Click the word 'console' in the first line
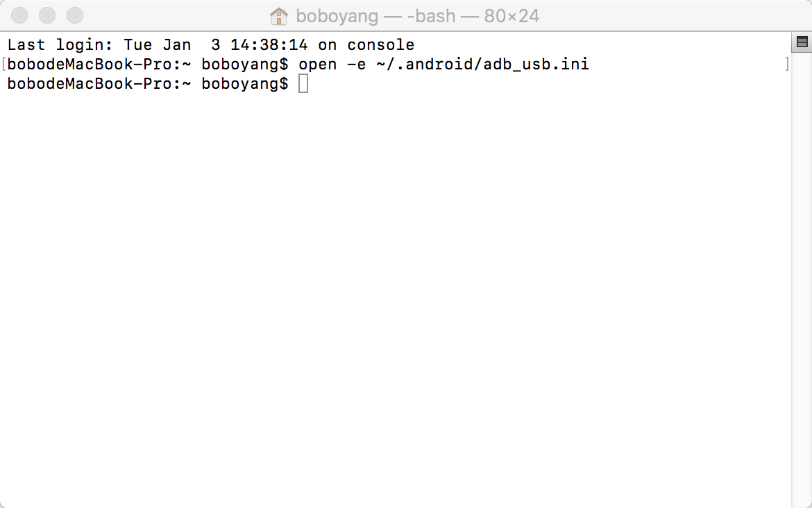Viewport: 812px width, 508px height. tap(380, 45)
